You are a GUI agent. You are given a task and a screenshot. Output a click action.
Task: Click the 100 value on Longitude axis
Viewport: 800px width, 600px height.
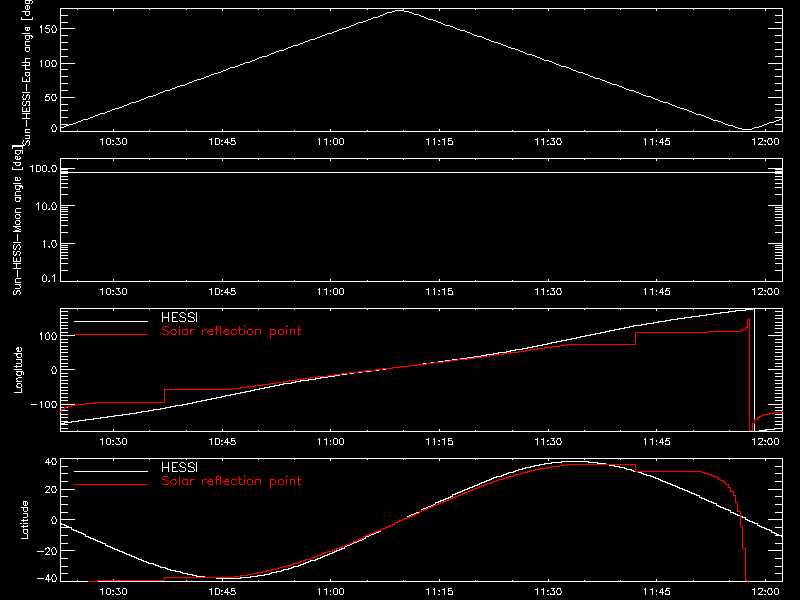48,336
